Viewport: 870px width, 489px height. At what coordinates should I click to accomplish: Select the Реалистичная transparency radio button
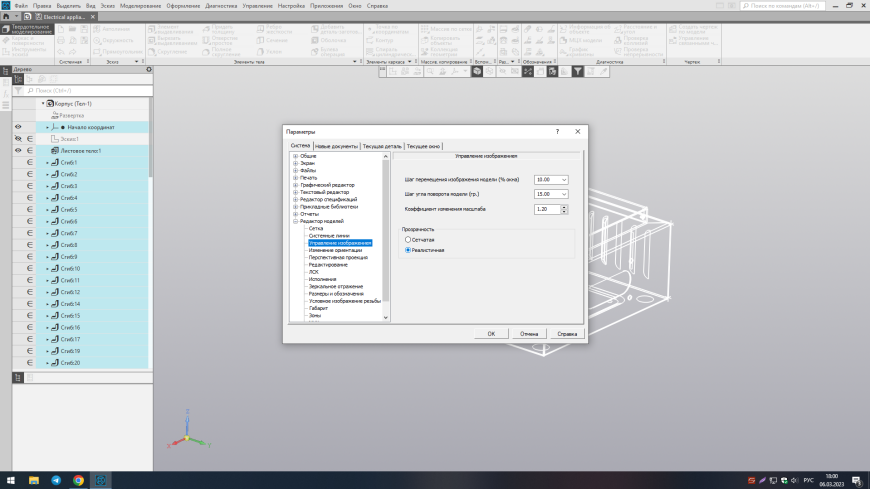click(408, 250)
